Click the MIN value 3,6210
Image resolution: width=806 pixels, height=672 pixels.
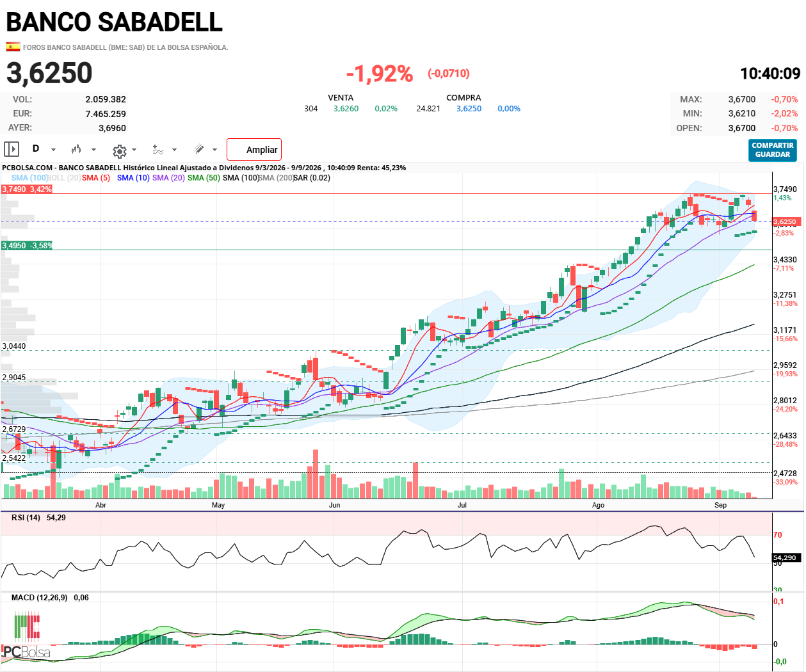(742, 113)
